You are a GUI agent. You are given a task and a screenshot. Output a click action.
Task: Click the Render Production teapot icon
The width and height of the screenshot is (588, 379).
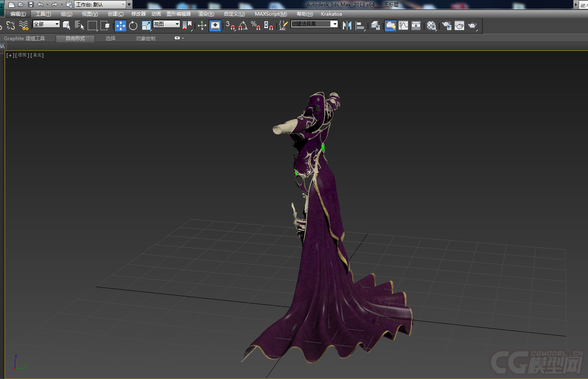click(473, 26)
